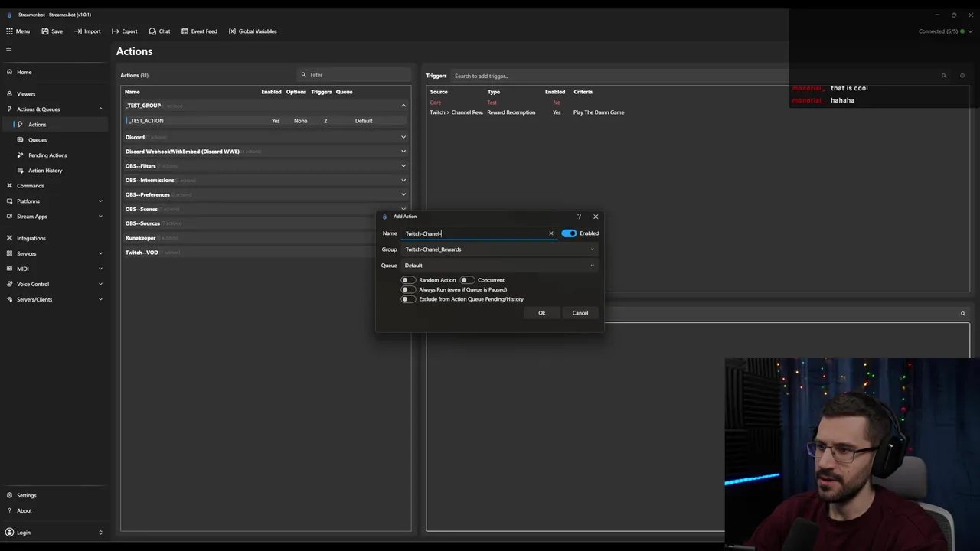Expand Services sidebar section

tap(100, 253)
